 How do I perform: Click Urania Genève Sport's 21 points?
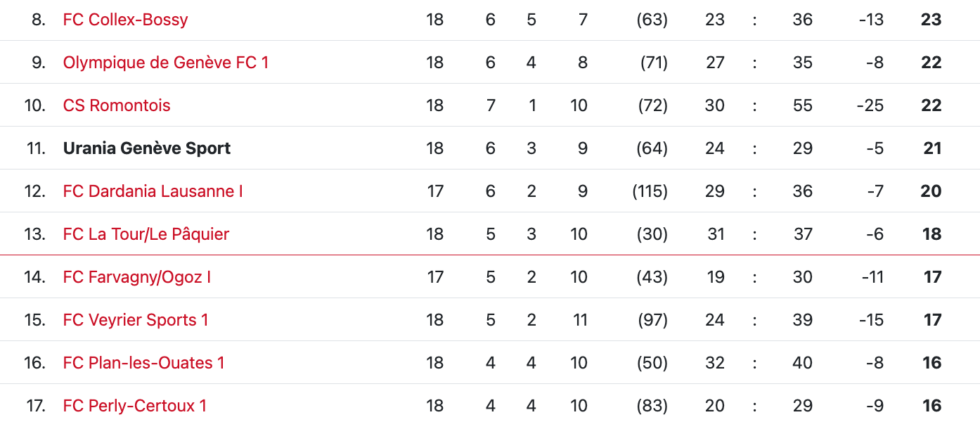(931, 148)
